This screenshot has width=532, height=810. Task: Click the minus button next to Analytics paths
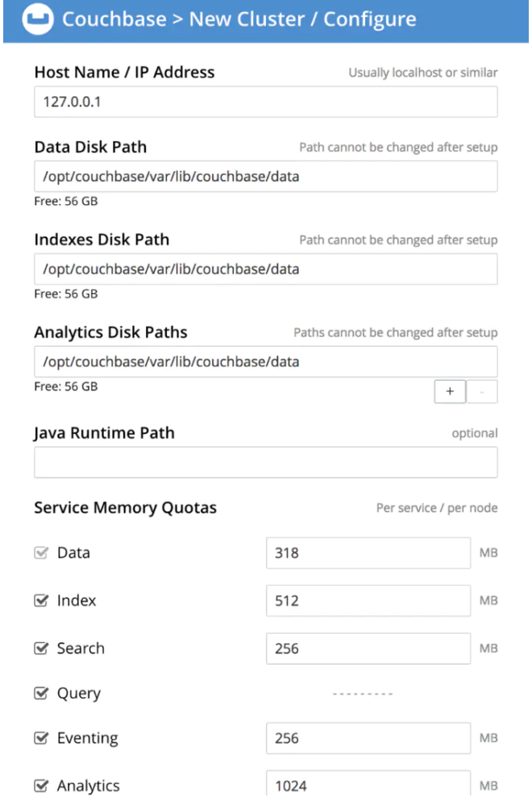click(x=482, y=391)
